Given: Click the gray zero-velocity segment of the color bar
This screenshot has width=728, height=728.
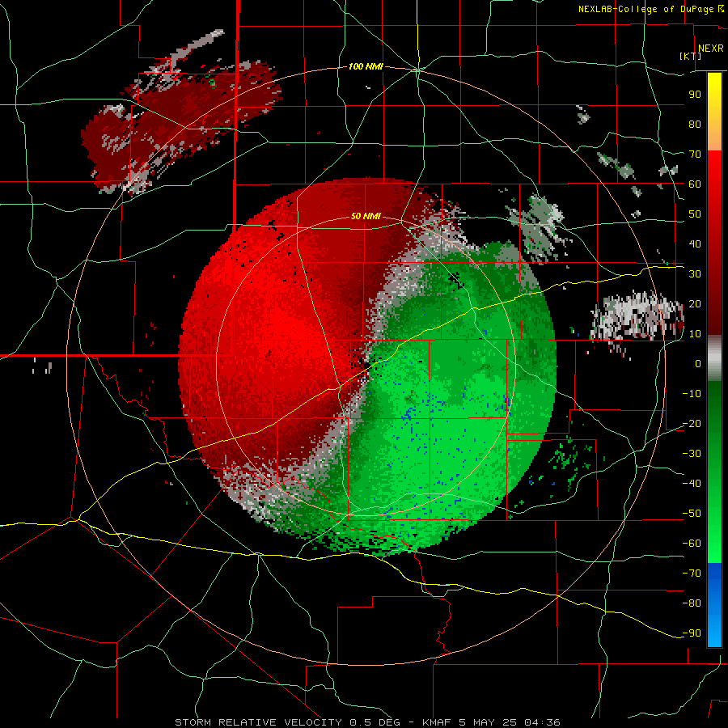Looking at the screenshot, I should 714,358.
